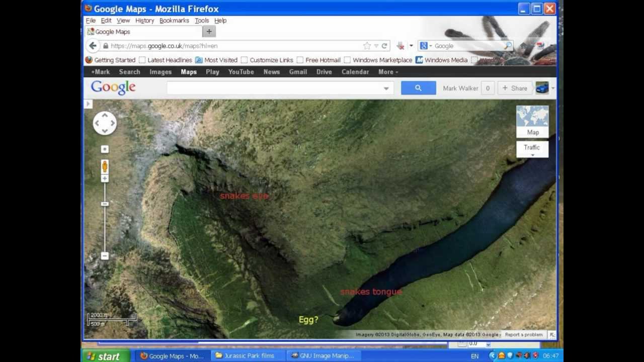644x362 pixels.
Task: Go to Images in the Google bar
Action: click(160, 72)
